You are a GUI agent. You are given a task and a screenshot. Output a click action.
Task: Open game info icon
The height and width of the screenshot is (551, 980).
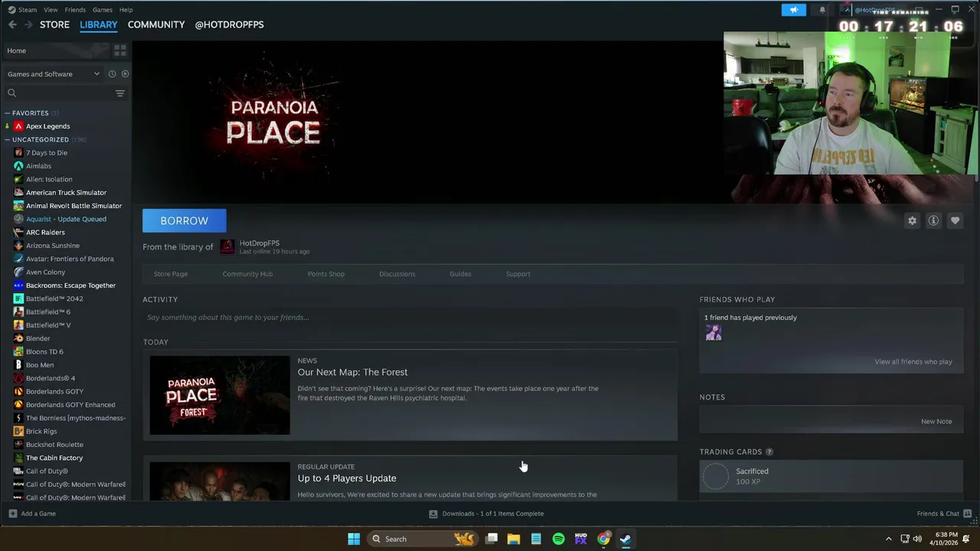[933, 220]
